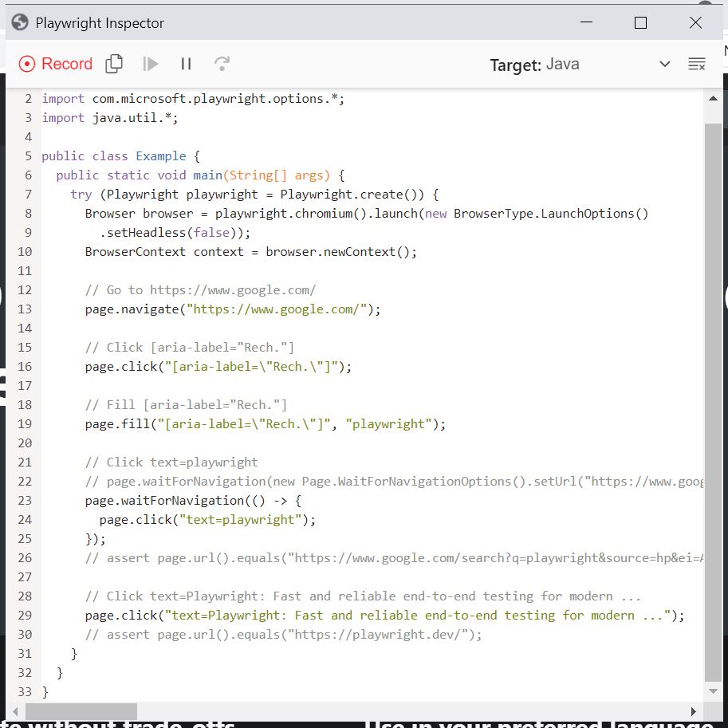Click 'page.click("text=playwright");' on line 24
This screenshot has height=728, width=728.
[207, 520]
